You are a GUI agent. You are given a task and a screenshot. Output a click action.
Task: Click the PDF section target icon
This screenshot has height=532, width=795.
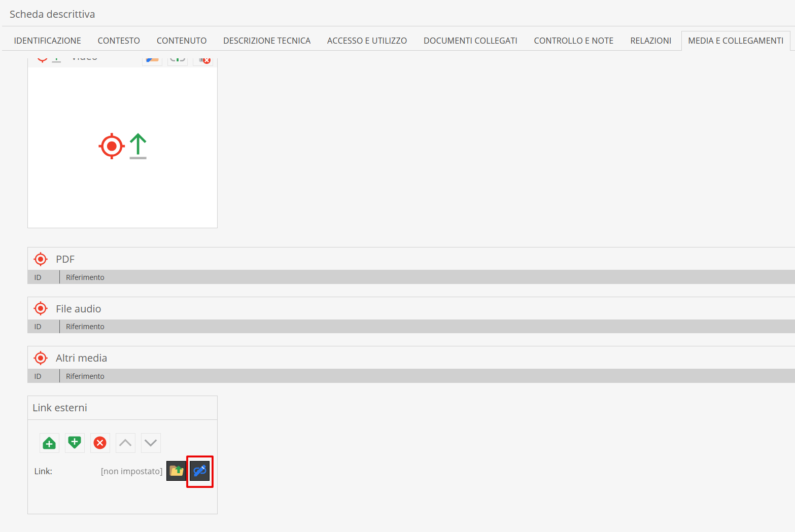41,259
